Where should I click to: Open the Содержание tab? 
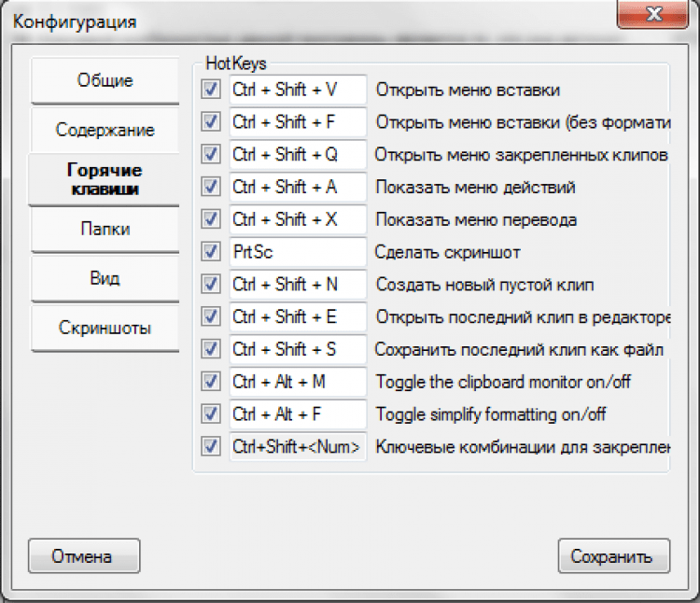pyautogui.click(x=105, y=131)
